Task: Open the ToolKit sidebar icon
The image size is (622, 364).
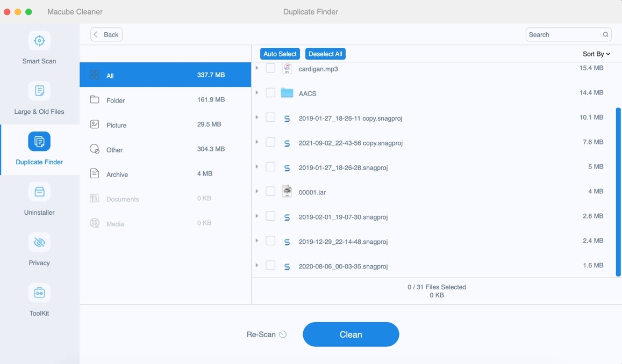Action: pos(39,293)
